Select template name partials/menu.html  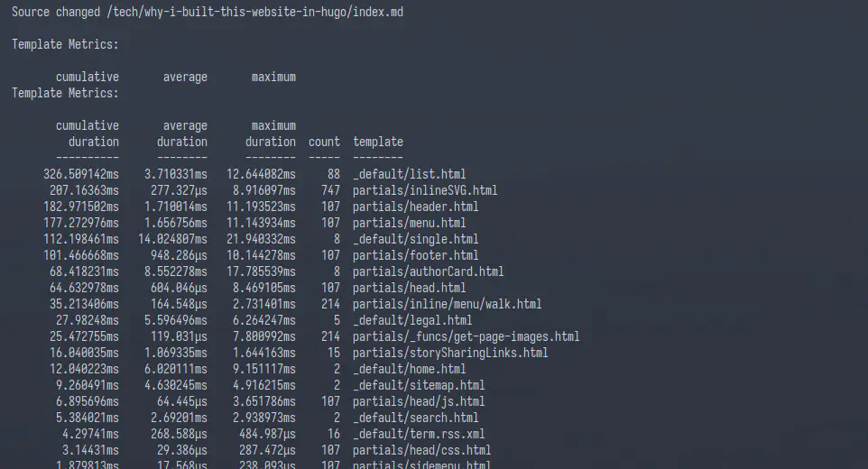[x=410, y=223]
